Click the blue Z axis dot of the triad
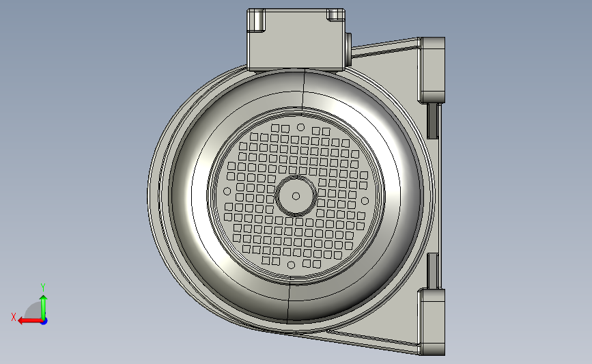 tap(44, 321)
